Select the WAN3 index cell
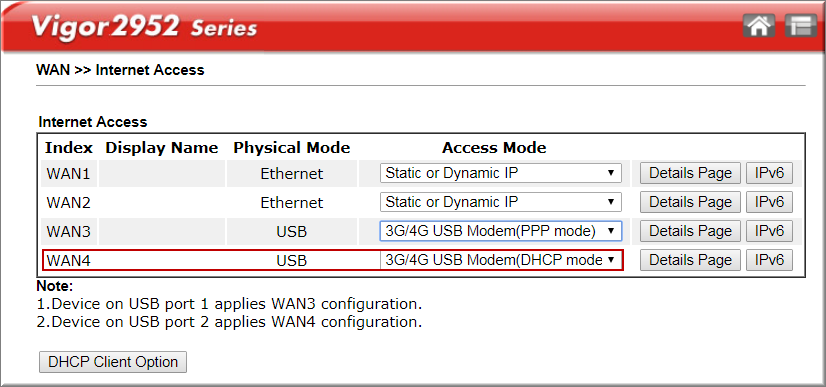Viewport: 826px width, 387px height. pos(68,231)
